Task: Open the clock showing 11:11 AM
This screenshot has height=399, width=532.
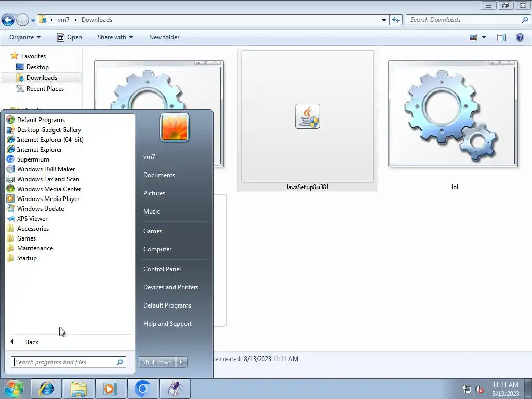Action: pos(505,389)
